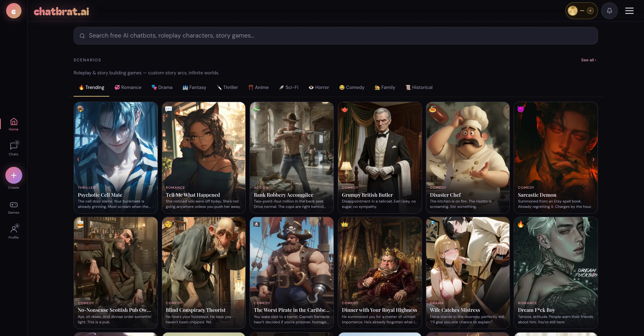This screenshot has width=644, height=336.
Task: Click left carousel arrow on Scottish Pub card
Action: click(x=78, y=274)
